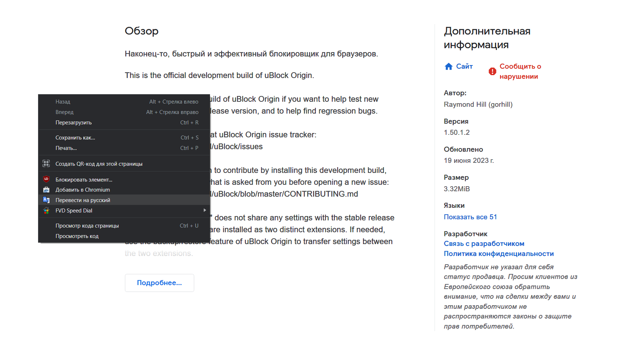The image size is (644, 339).
Task: Click the red warning report icon
Action: click(493, 72)
